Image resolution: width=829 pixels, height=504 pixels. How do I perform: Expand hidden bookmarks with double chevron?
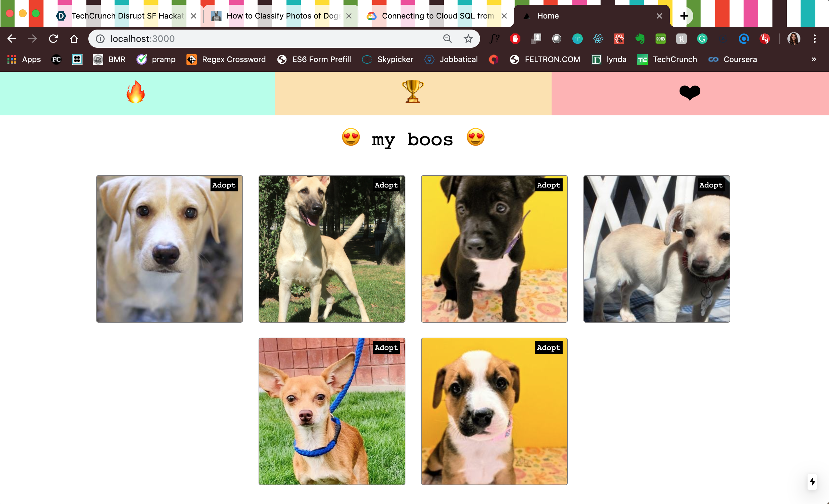click(813, 59)
